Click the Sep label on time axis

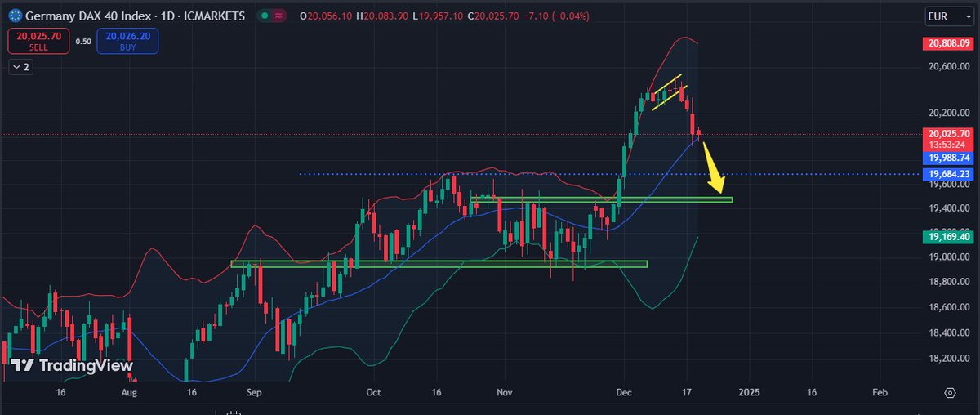[253, 393]
